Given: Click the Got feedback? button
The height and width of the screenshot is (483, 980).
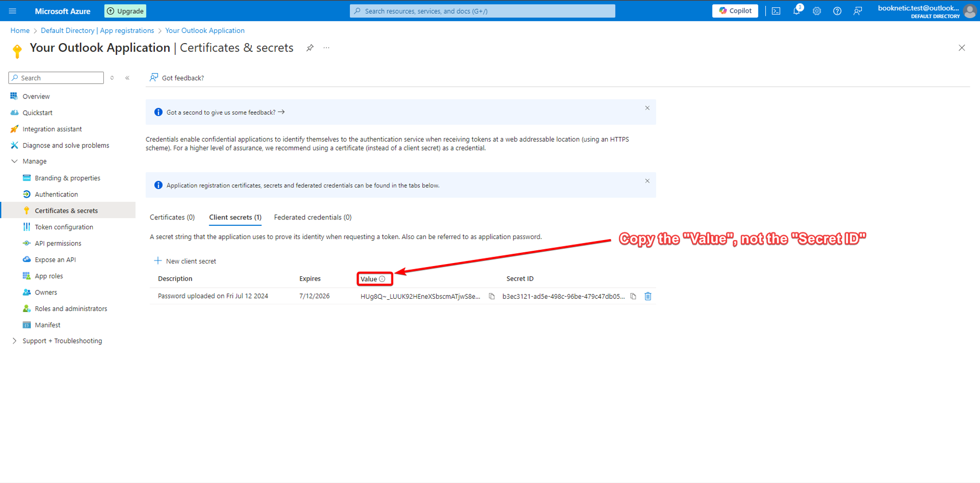Looking at the screenshot, I should pos(177,78).
